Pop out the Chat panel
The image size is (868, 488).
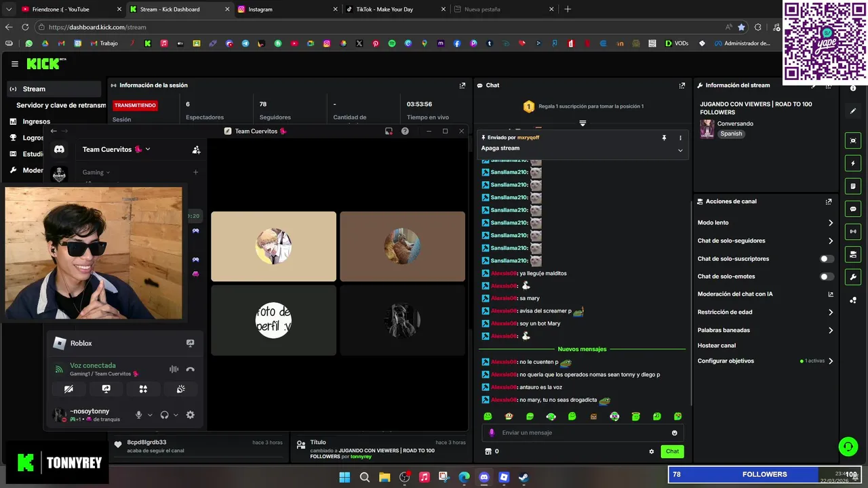point(682,85)
